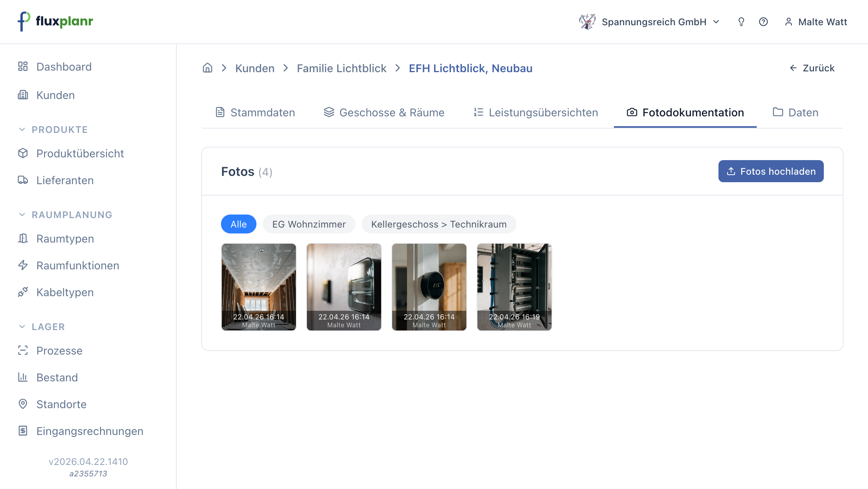Open the ceiling construction photo thumbnail
Screen dimensions: 868x489
[259, 287]
